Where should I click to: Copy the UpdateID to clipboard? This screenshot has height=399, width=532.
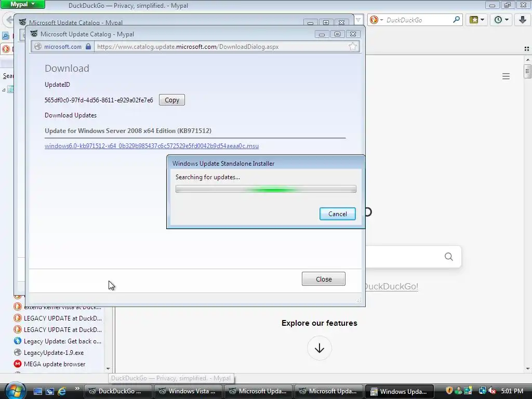[x=171, y=100]
